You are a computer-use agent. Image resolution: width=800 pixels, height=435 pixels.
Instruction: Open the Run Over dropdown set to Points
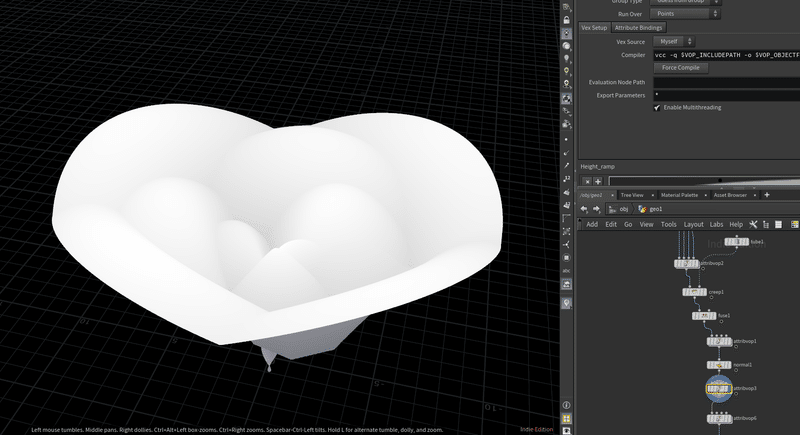coord(685,14)
